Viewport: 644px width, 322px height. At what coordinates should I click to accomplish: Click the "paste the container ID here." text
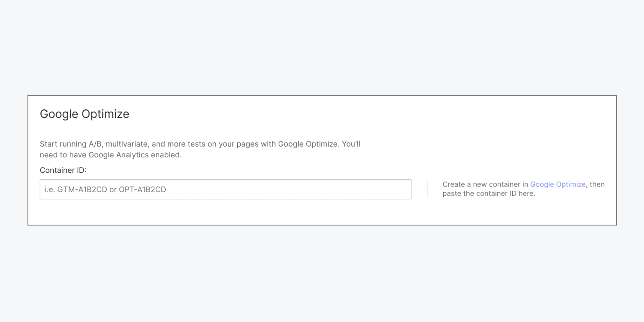pos(489,193)
